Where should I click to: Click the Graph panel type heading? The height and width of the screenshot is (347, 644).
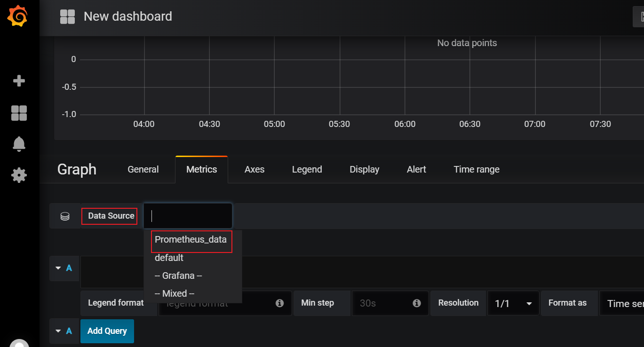tap(77, 169)
